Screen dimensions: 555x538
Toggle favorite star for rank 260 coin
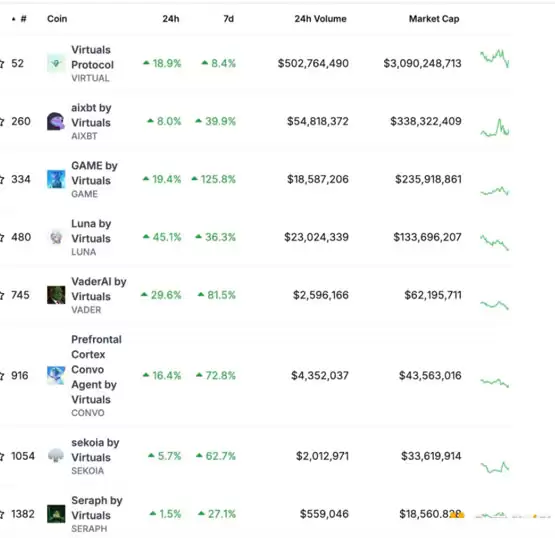pyautogui.click(x=1, y=122)
